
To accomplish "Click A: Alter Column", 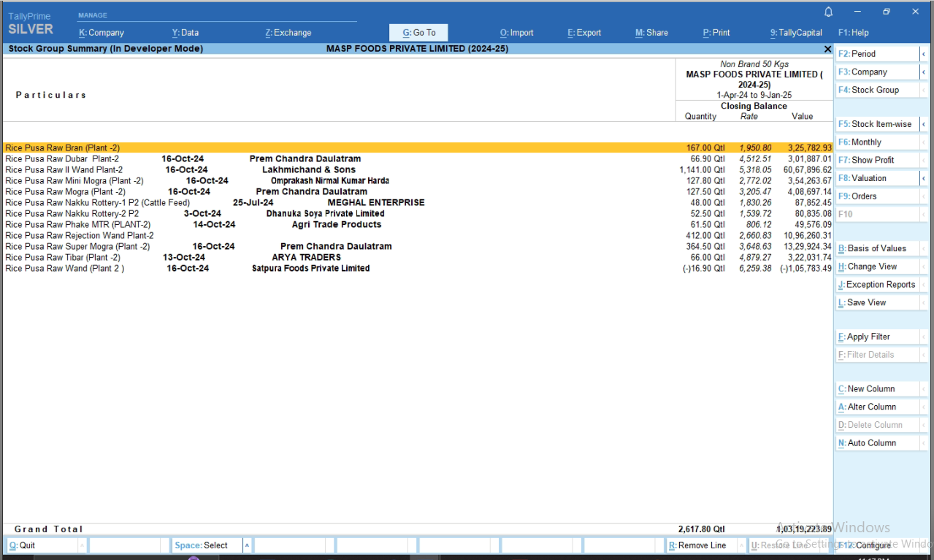I will pos(877,407).
